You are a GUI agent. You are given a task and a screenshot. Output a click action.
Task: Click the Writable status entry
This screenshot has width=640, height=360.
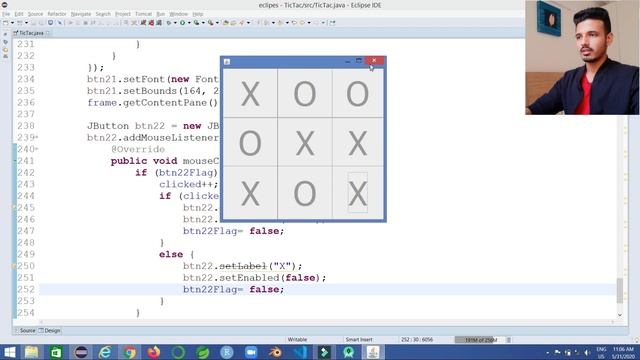pyautogui.click(x=297, y=340)
